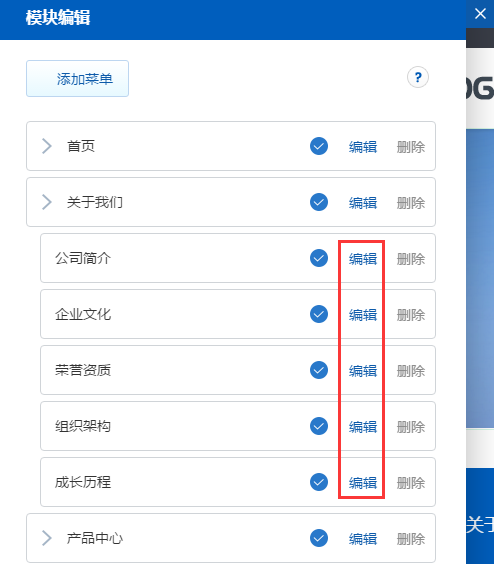Image resolution: width=494 pixels, height=564 pixels.
Task: Open the question mark help icon
Action: [418, 77]
